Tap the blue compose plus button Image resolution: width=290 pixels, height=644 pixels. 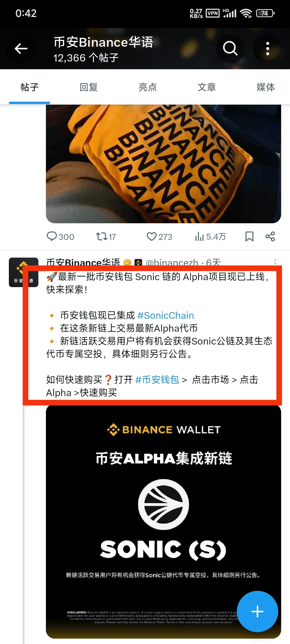click(x=257, y=612)
